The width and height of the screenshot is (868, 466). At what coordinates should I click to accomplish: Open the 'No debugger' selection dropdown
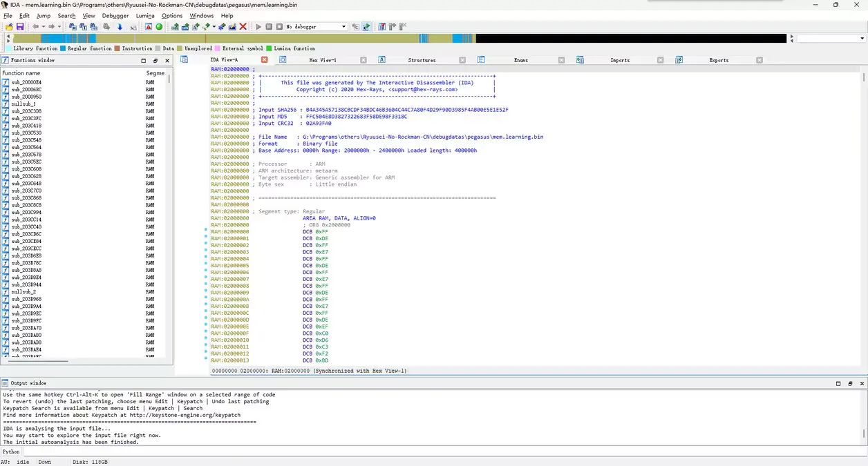point(343,27)
